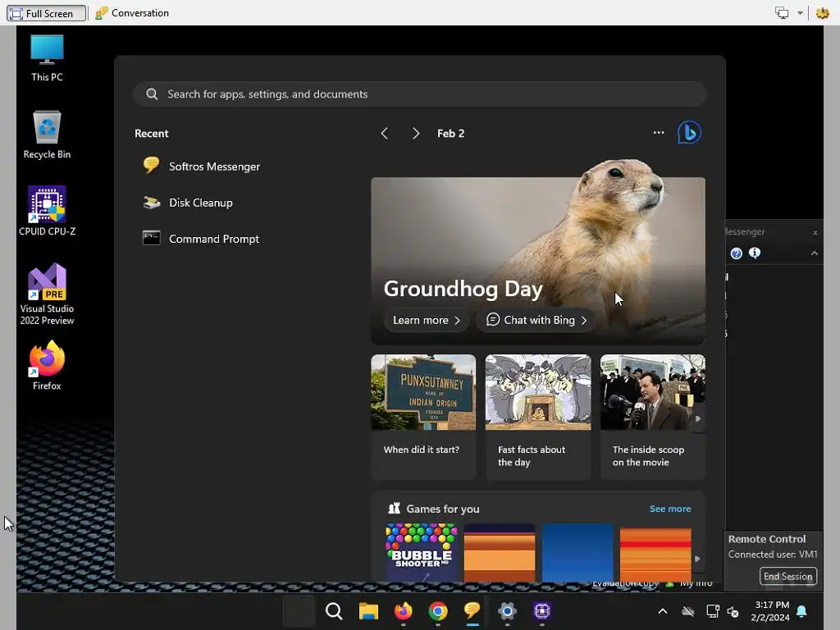Select the Firefox desktop shortcut
Screen dimensions: 840x630
[47, 365]
